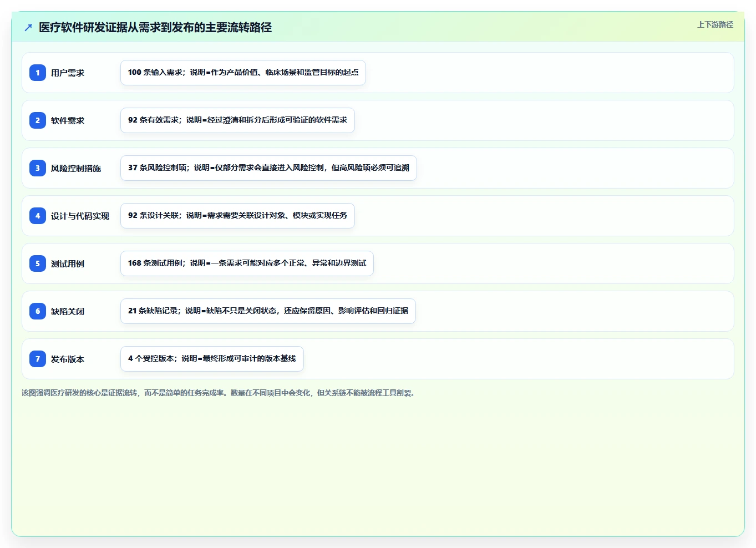Select the 风险控制措施 step label
The height and width of the screenshot is (548, 756).
[76, 168]
